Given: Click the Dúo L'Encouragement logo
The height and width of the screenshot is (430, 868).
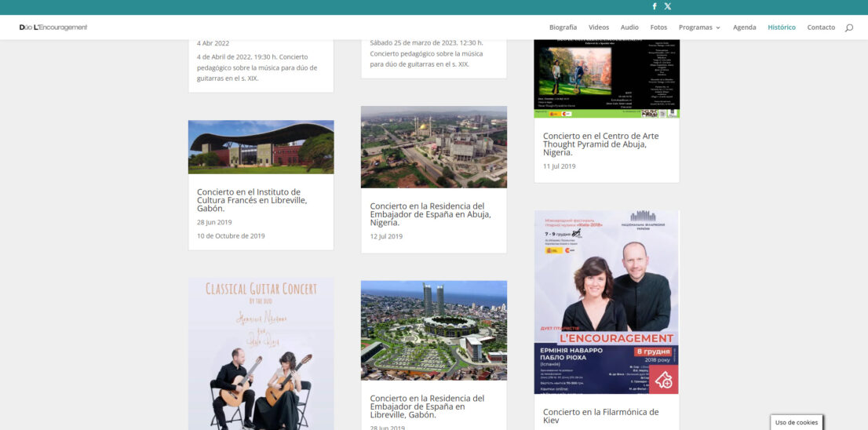Looking at the screenshot, I should pos(53,27).
